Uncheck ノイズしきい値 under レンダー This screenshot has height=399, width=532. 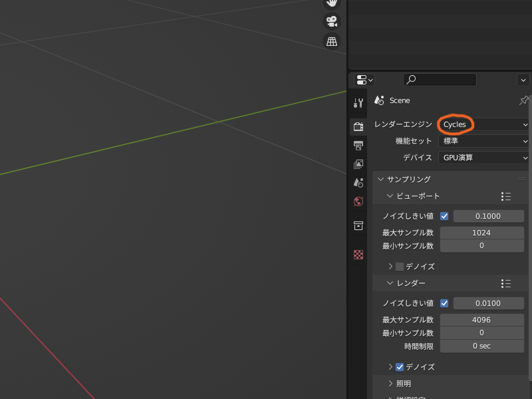tap(444, 303)
